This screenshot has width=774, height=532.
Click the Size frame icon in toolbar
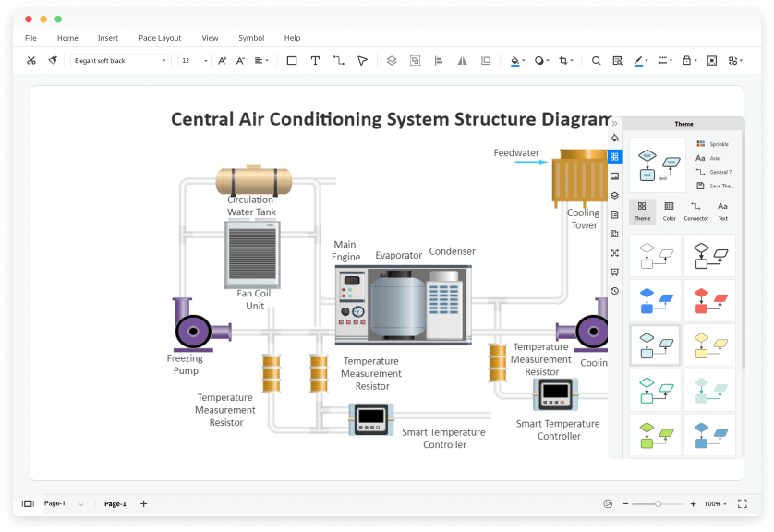pos(486,61)
